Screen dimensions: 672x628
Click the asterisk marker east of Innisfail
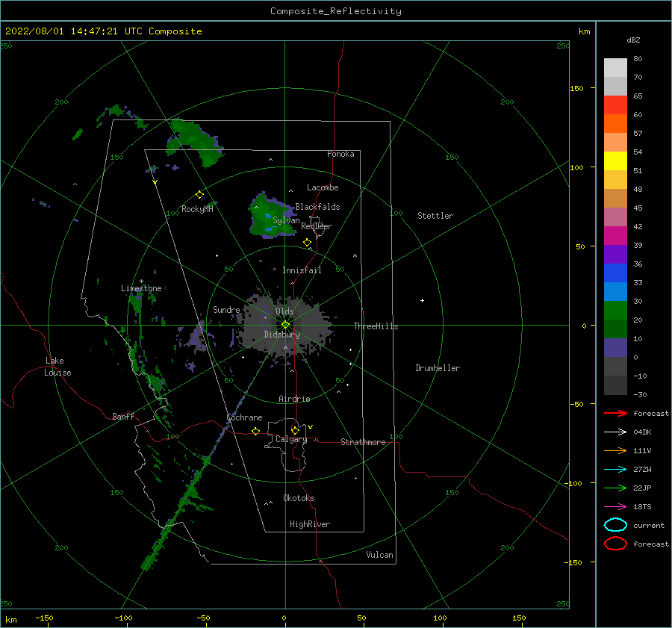pos(355,256)
